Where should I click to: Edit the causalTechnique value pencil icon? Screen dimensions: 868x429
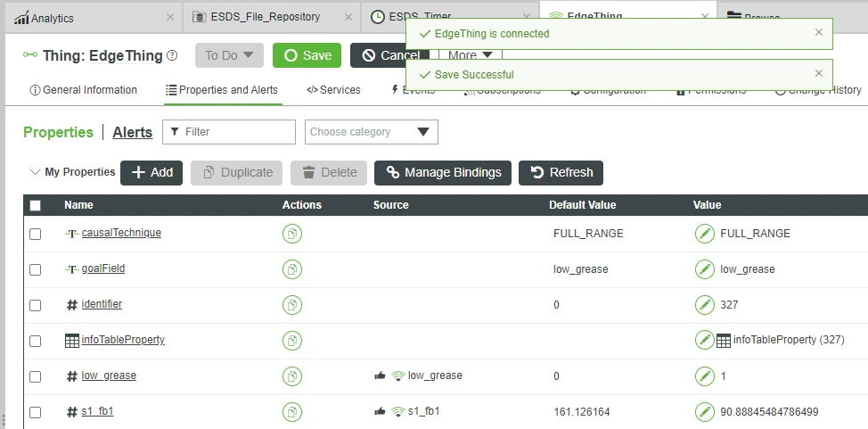pyautogui.click(x=705, y=234)
